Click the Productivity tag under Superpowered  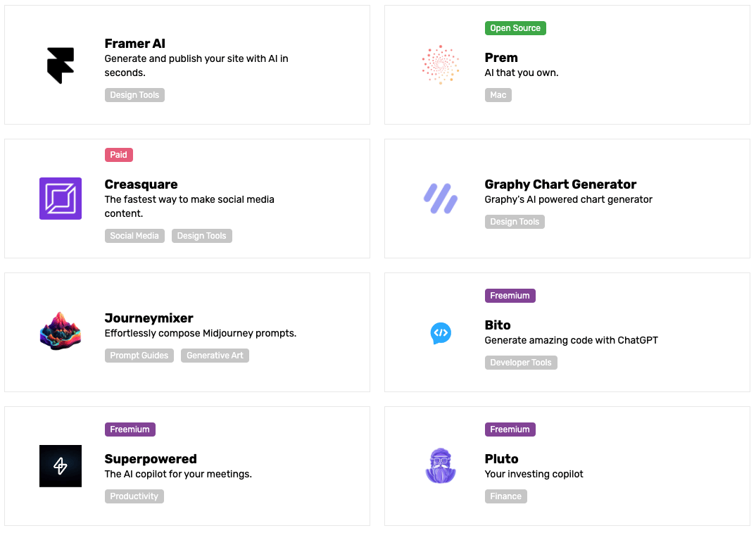[134, 496]
